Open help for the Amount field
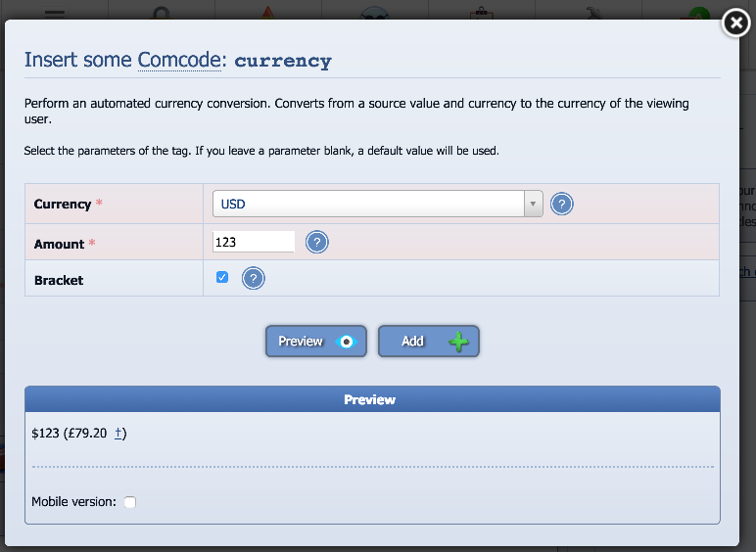The width and height of the screenshot is (756, 552). tap(316, 242)
